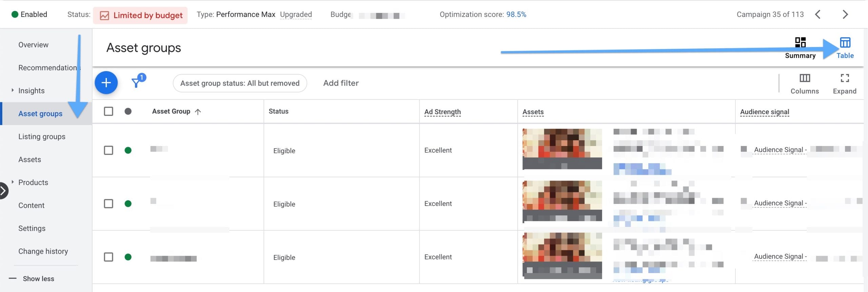The height and width of the screenshot is (292, 868).
Task: Collapse sidebar with Show less
Action: (38, 279)
